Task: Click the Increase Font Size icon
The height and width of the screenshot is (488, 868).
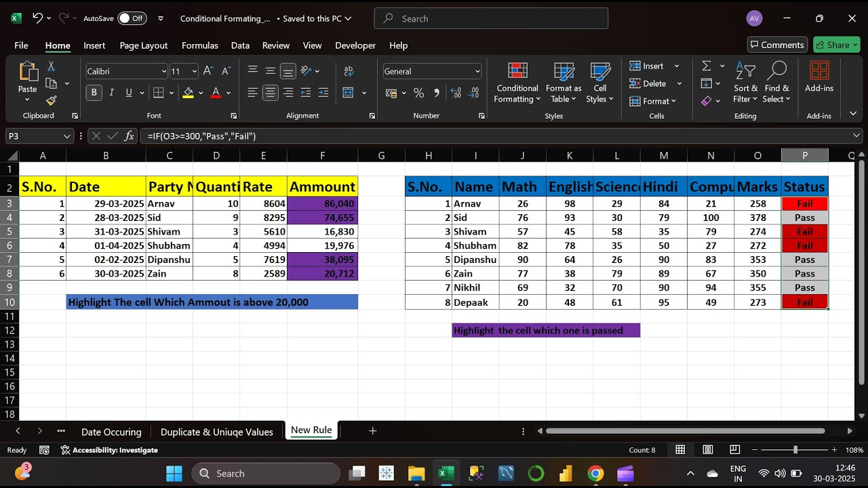Action: click(x=208, y=71)
